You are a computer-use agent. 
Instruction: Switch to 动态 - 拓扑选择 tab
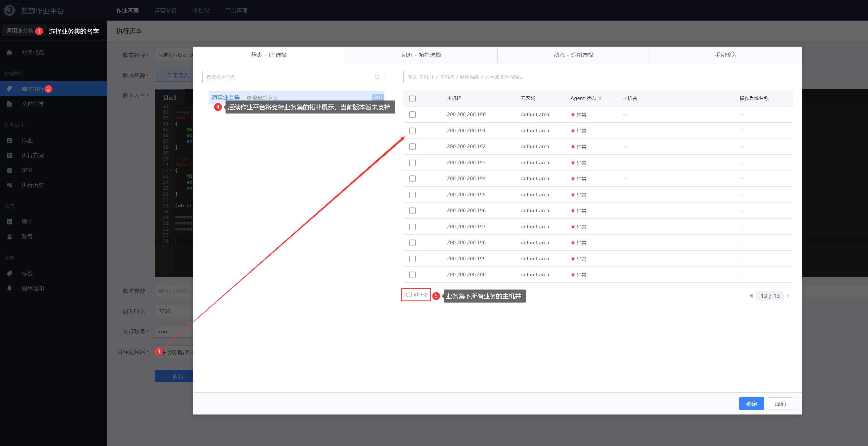point(421,55)
